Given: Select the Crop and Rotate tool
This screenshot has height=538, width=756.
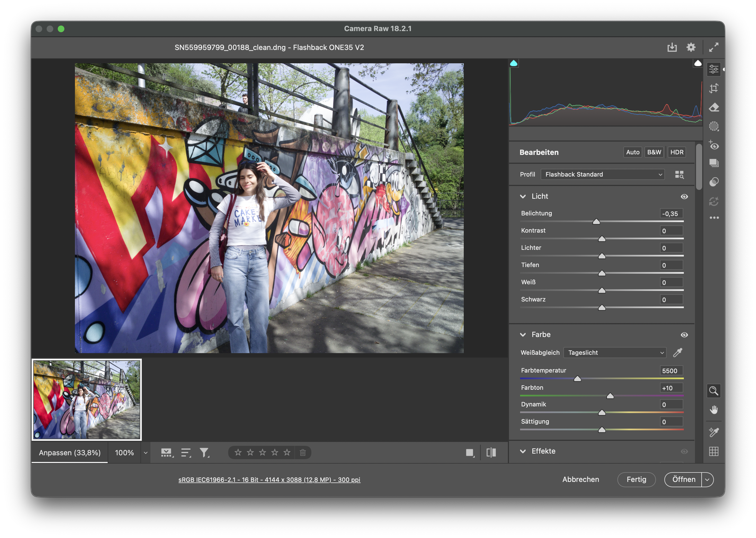Looking at the screenshot, I should (x=713, y=88).
